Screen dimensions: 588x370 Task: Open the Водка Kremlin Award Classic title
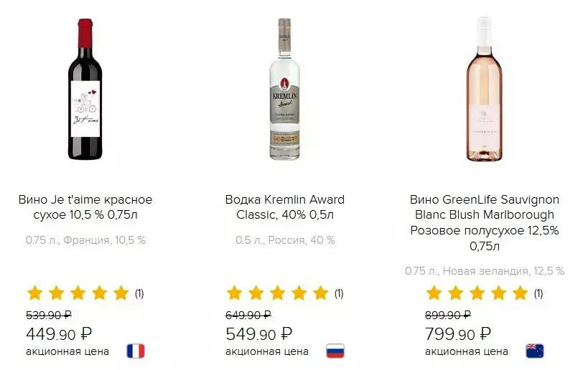285,207
